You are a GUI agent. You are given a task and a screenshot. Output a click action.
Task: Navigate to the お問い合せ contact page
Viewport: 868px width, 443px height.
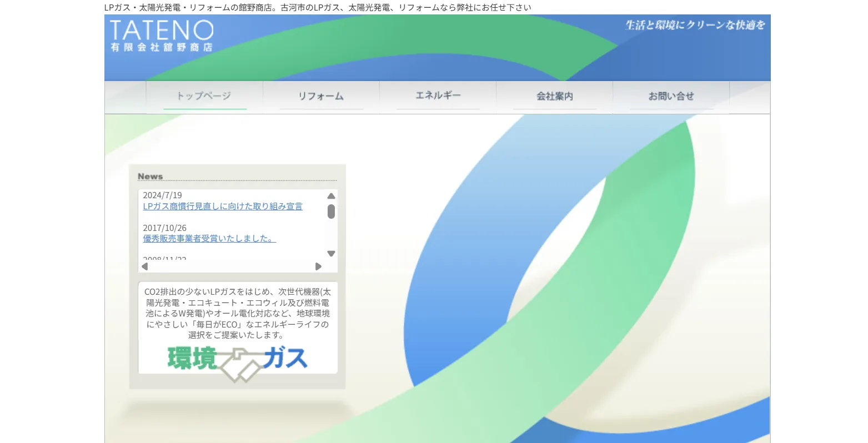671,97
